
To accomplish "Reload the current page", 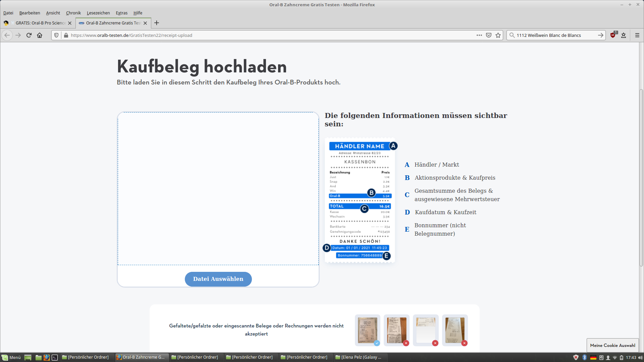I will 29,35.
